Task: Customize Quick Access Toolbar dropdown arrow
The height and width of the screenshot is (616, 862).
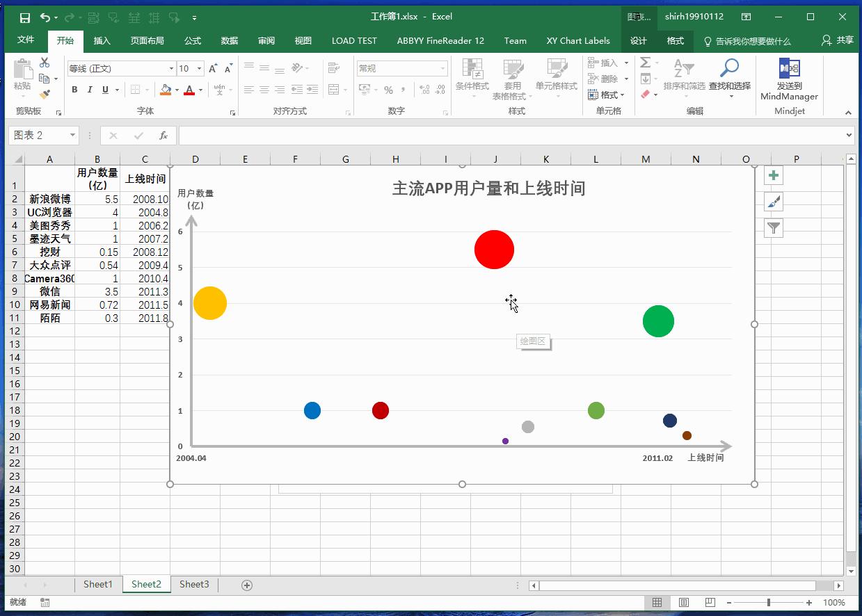Action: (194, 17)
